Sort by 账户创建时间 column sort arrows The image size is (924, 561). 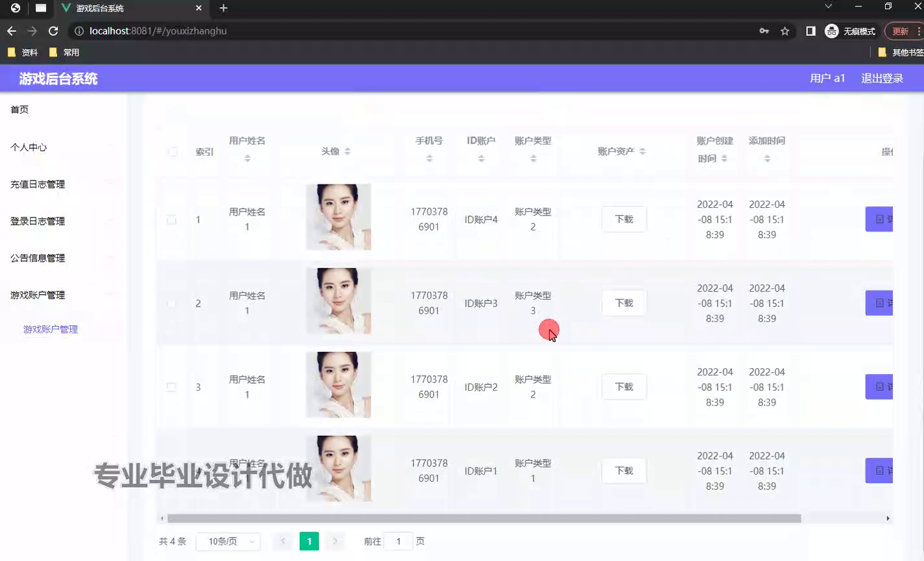coord(724,158)
